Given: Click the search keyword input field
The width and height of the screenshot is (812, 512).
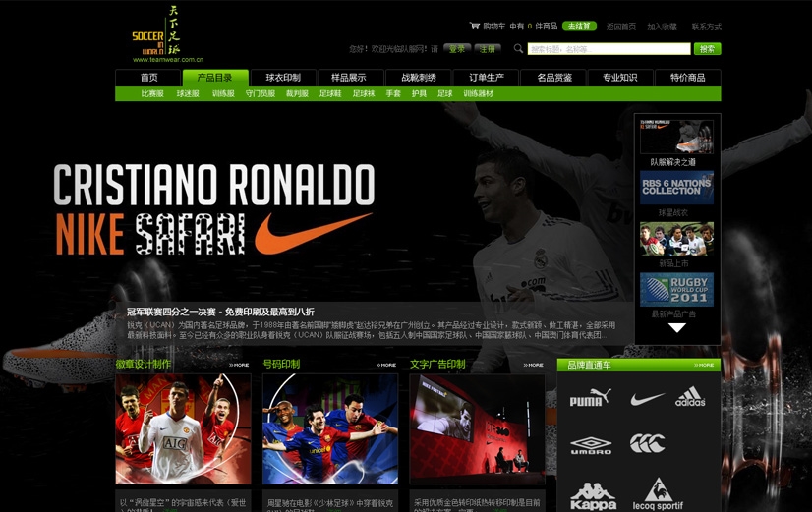Looking at the screenshot, I should point(609,48).
